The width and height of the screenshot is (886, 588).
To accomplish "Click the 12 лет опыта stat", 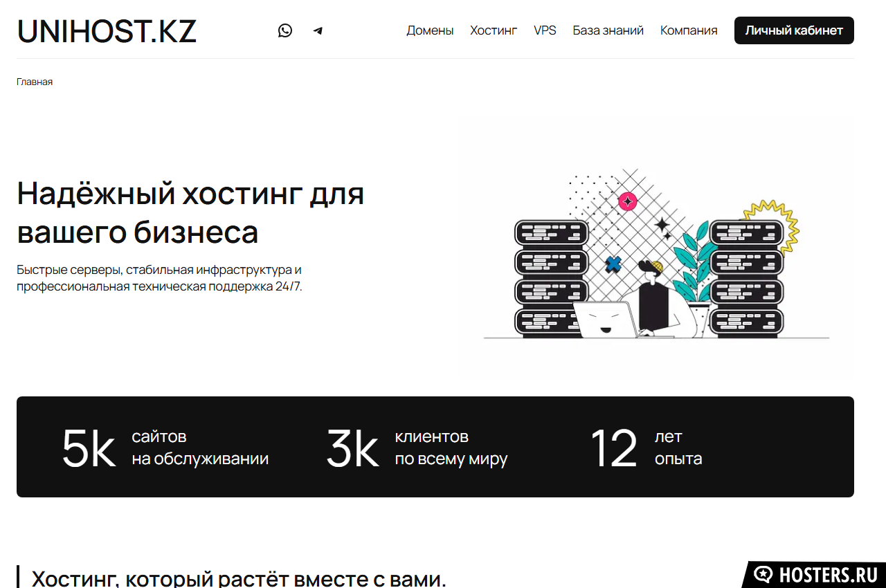I will tap(646, 448).
